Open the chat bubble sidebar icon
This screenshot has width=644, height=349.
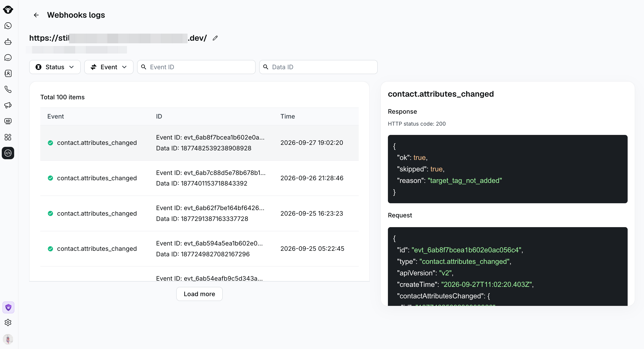pyautogui.click(x=8, y=58)
